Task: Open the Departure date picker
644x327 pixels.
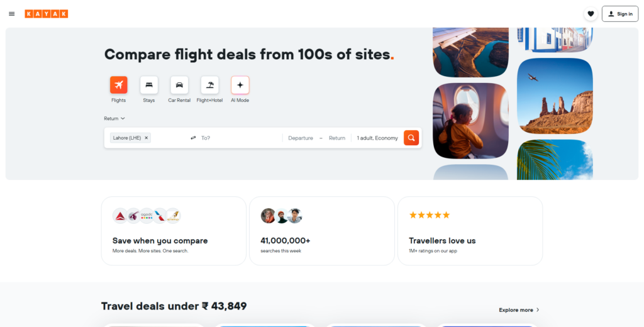Action: [301, 138]
